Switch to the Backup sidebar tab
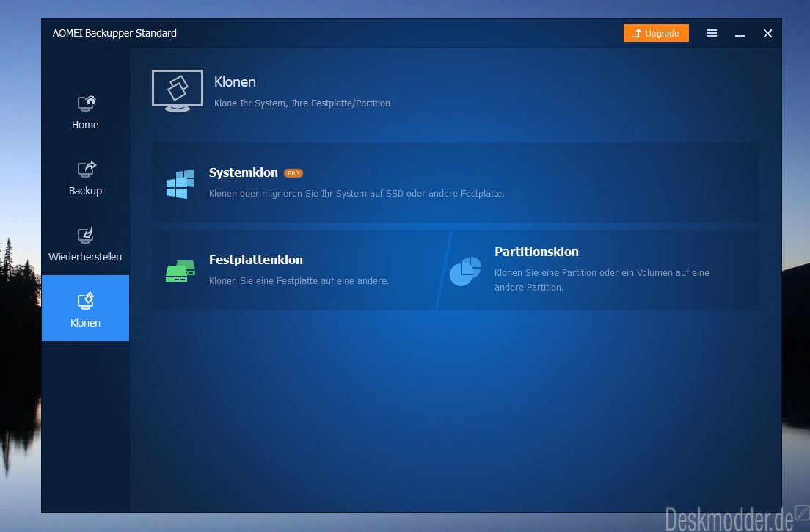Image resolution: width=810 pixels, height=532 pixels. pos(85,178)
